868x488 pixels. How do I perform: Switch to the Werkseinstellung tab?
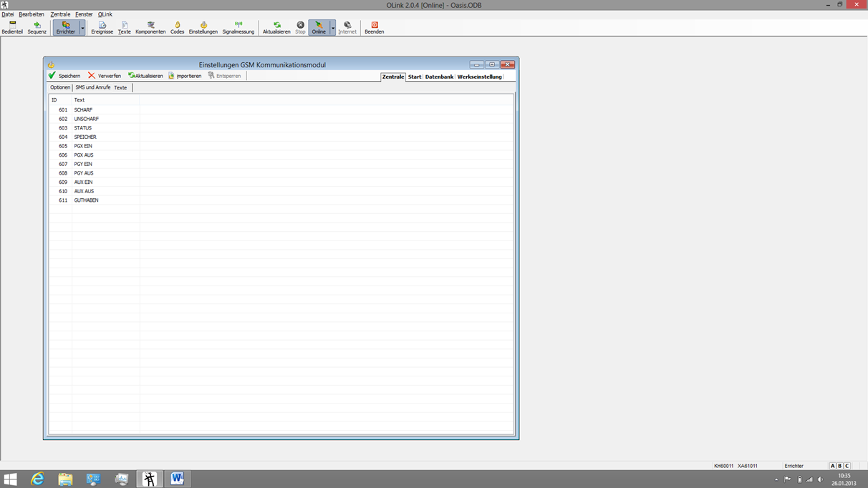479,77
